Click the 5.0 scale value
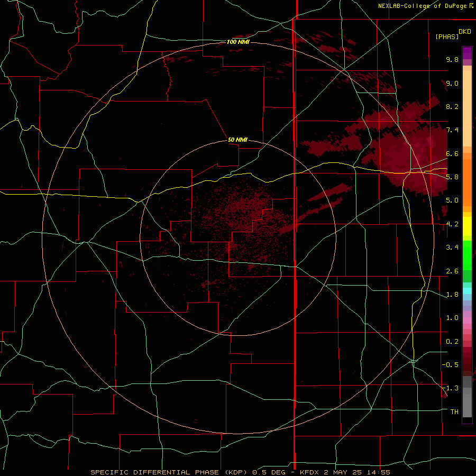476x476 pixels. point(452,200)
